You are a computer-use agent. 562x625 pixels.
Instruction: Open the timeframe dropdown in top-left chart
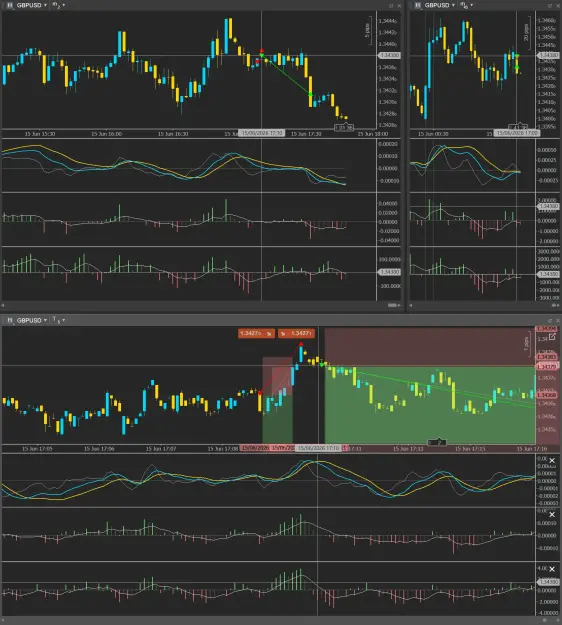click(x=59, y=5)
